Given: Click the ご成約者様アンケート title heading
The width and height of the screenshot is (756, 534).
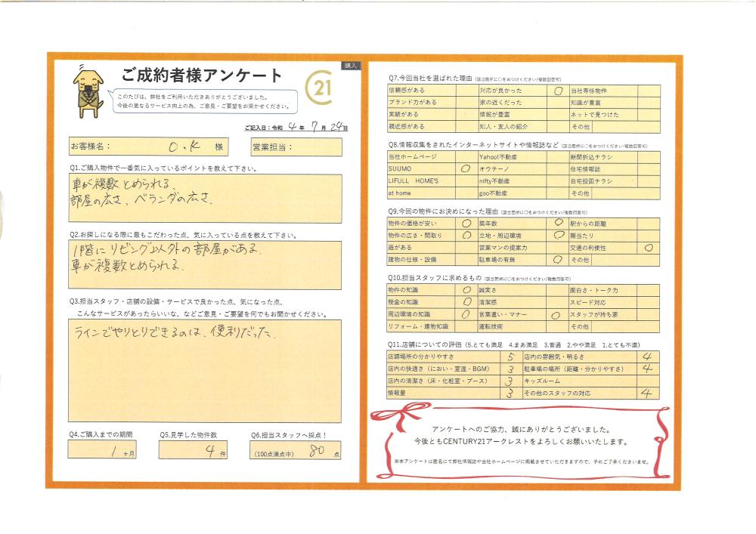Looking at the screenshot, I should (x=202, y=76).
